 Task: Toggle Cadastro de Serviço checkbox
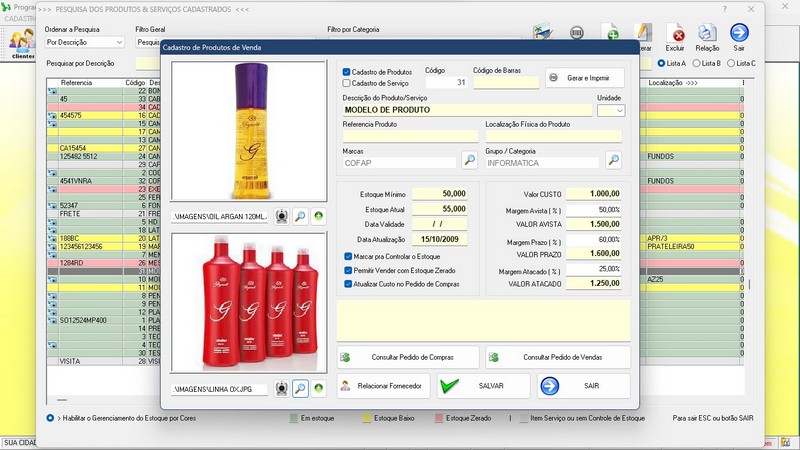(346, 83)
